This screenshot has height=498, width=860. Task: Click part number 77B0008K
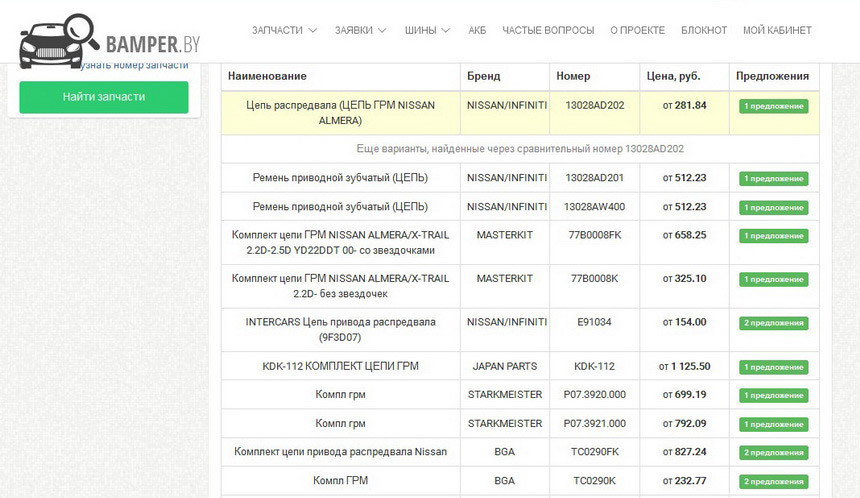(x=595, y=279)
